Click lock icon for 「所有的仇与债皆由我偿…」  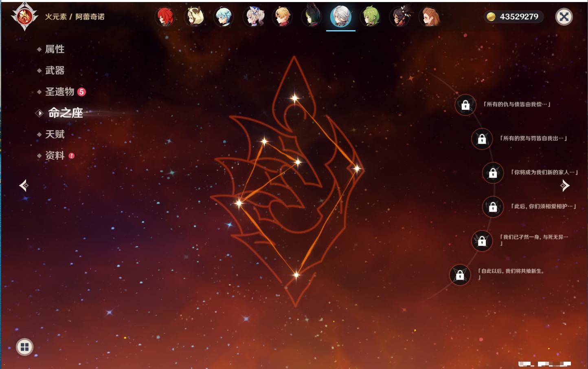(x=465, y=105)
